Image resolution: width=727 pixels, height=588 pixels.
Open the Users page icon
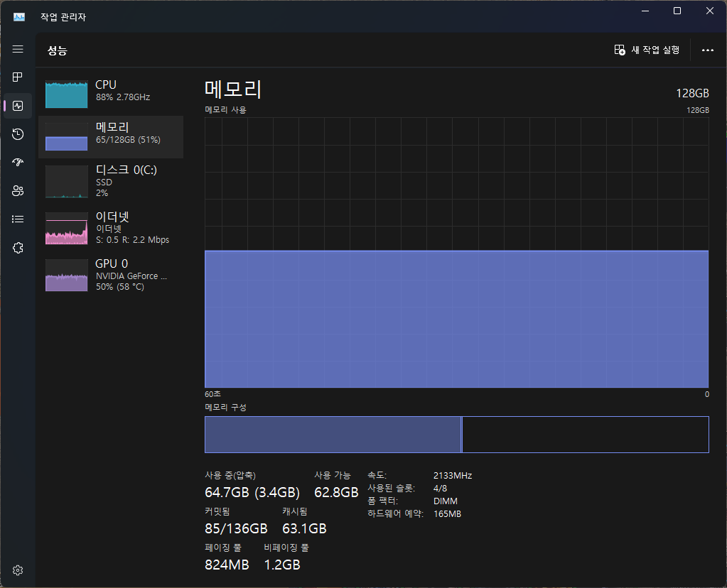click(18, 191)
